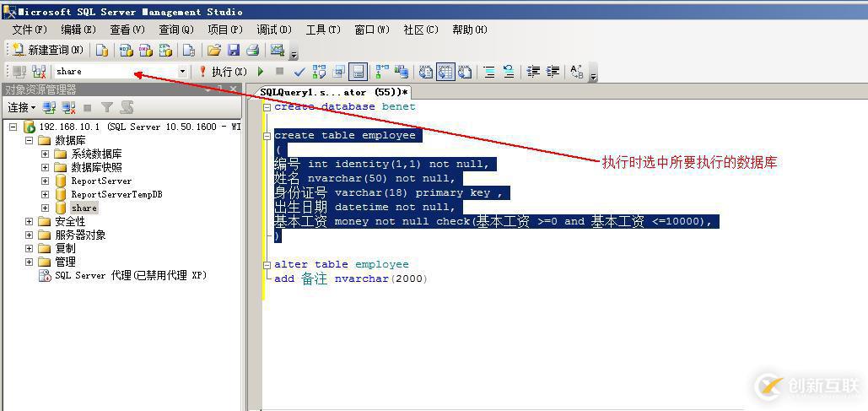
Task: Expand the 数据库快照 folder
Action: pyautogui.click(x=45, y=167)
